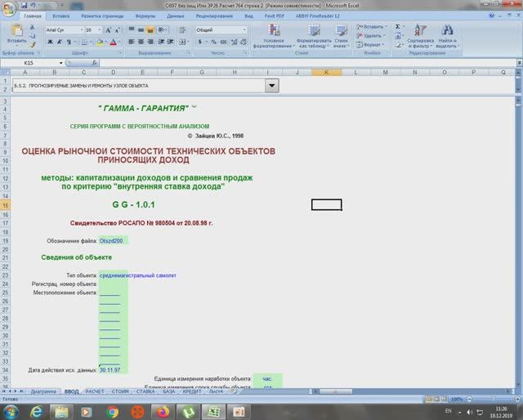Select column K header
523x420 pixels.
[326, 72]
